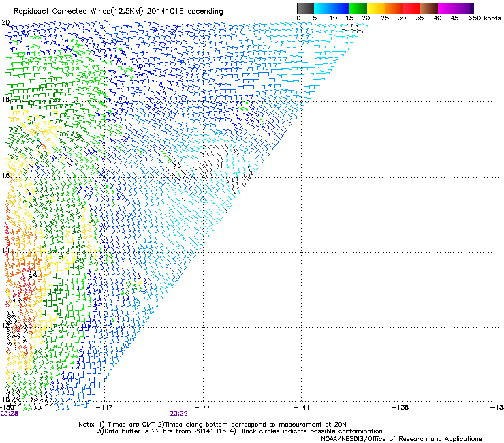This screenshot has width=504, height=443.
Task: Click the green 15-20 knots legend swatch
Action: tap(358, 8)
